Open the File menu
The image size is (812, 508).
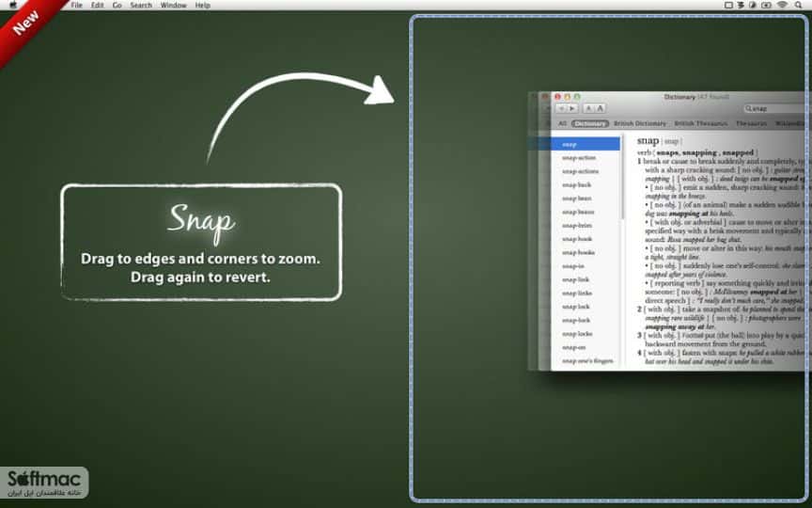[77, 6]
